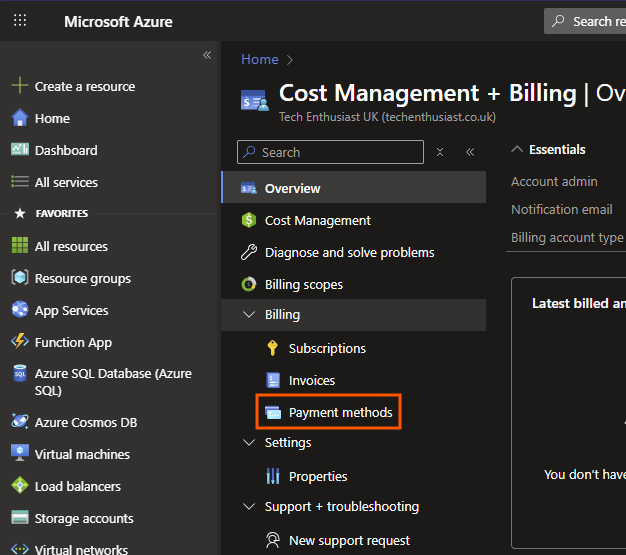The image size is (626, 555).
Task: Open Storage accounts favorite
Action: 84,518
